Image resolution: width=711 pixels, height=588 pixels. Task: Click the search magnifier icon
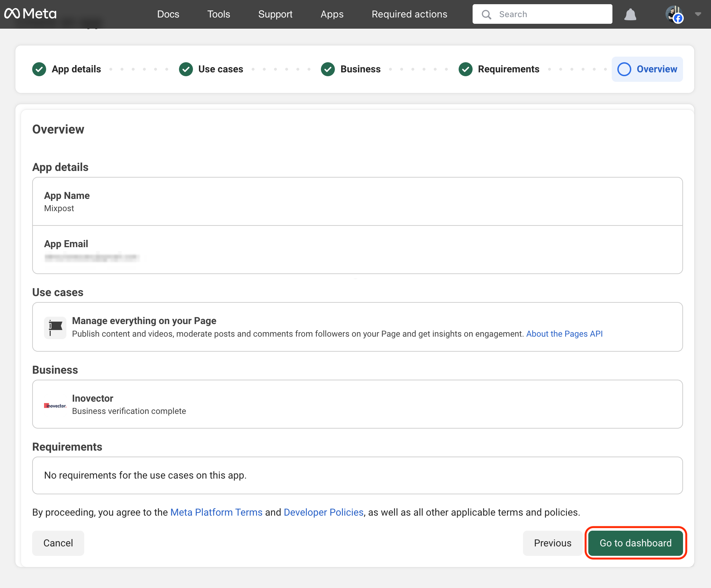point(486,14)
